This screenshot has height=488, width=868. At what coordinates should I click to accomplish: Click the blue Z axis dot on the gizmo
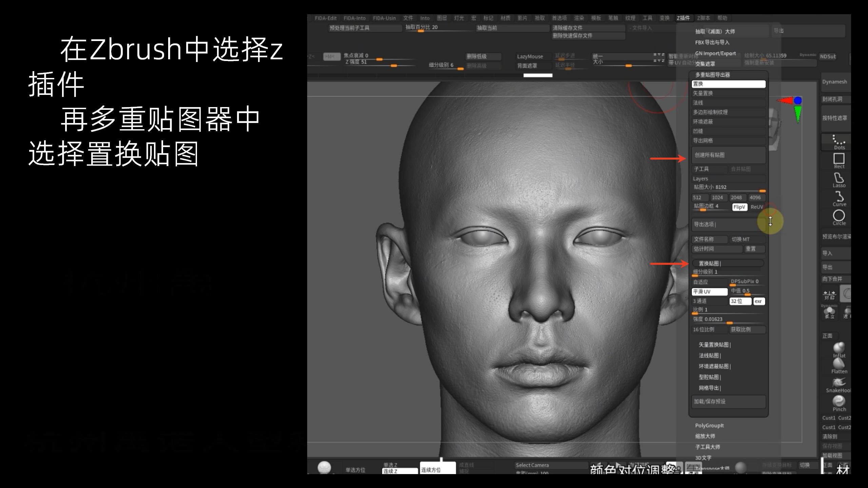click(x=797, y=100)
